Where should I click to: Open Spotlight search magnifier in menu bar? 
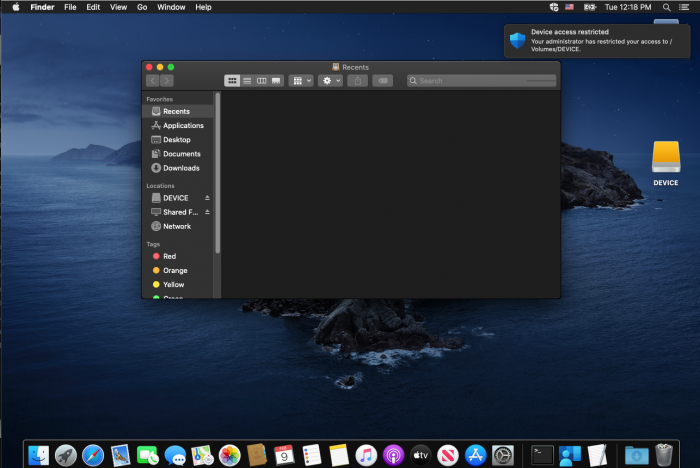(667, 7)
